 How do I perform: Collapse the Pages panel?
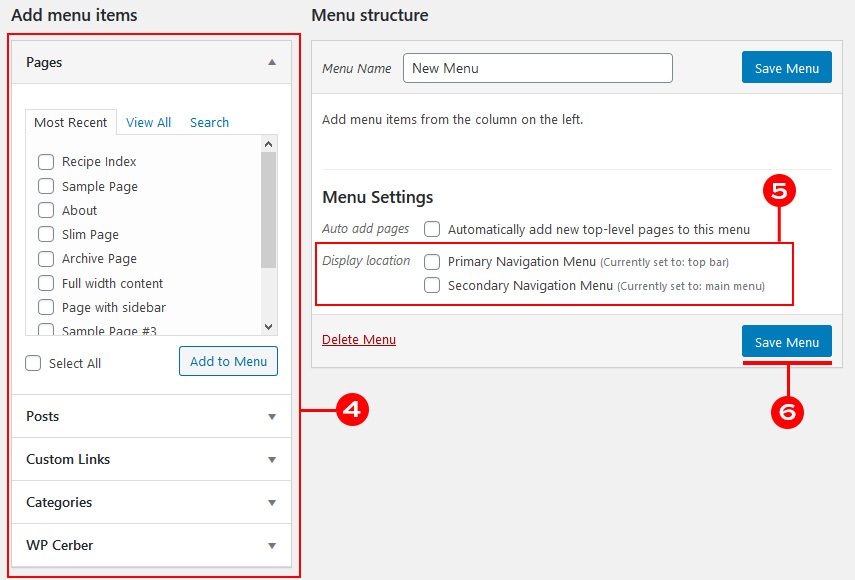271,62
